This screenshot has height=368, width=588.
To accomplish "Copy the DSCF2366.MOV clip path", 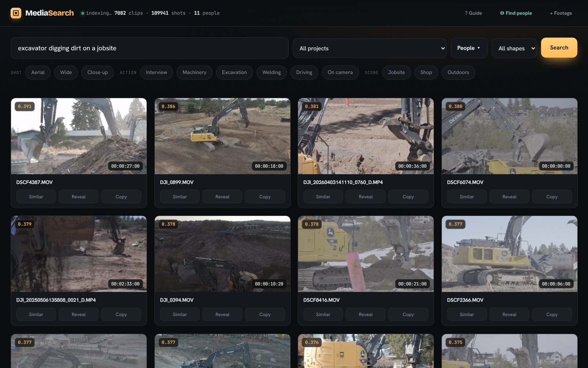I will click(552, 314).
